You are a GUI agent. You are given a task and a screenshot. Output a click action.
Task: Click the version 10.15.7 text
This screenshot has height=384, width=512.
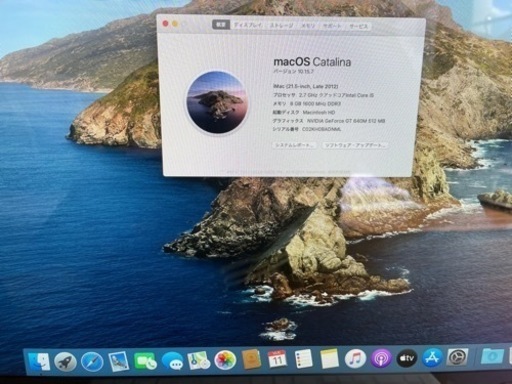point(293,71)
